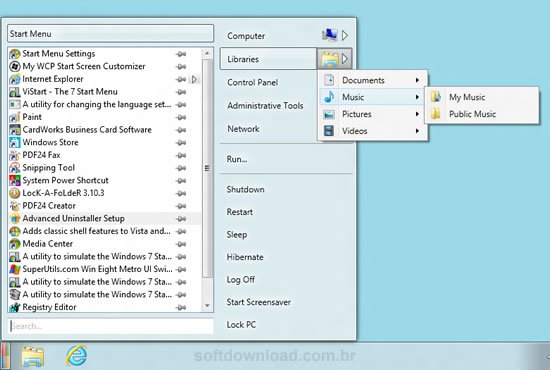Click the PDF24 Fax icon
Screen dimensions: 550x370
[x=15, y=155]
